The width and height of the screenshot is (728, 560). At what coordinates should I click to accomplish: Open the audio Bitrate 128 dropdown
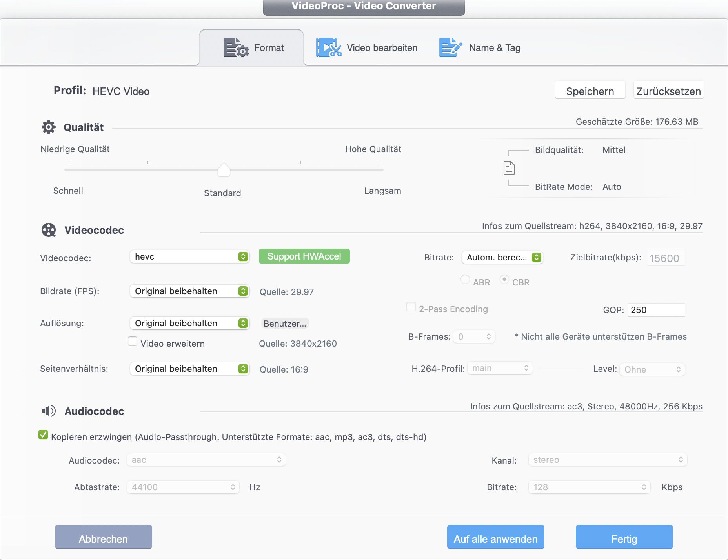590,487
